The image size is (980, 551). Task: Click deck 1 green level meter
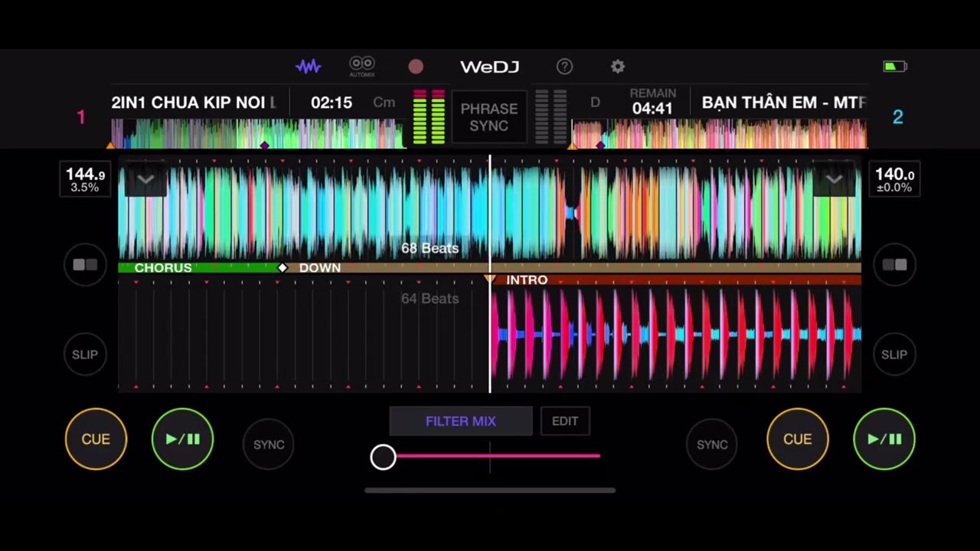pos(429,117)
